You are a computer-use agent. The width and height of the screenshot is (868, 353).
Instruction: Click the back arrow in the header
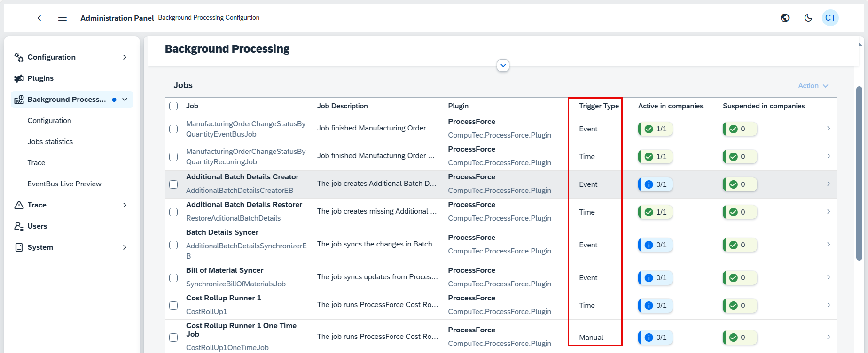pos(39,18)
